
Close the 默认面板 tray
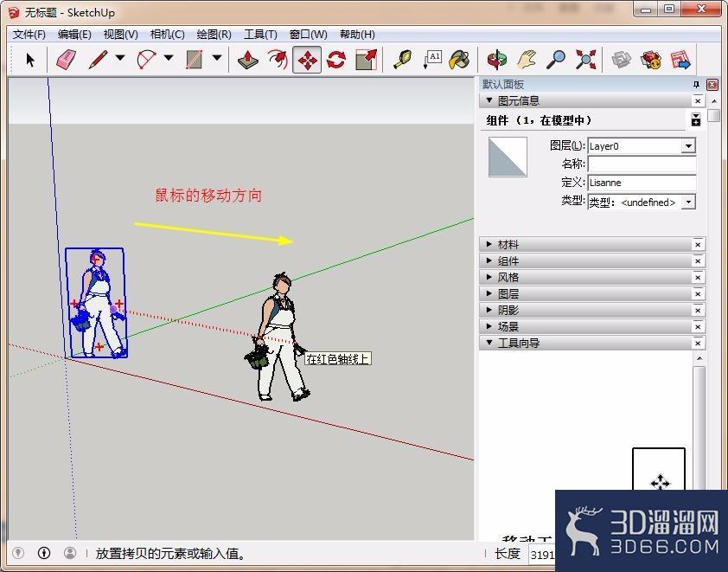point(712,84)
